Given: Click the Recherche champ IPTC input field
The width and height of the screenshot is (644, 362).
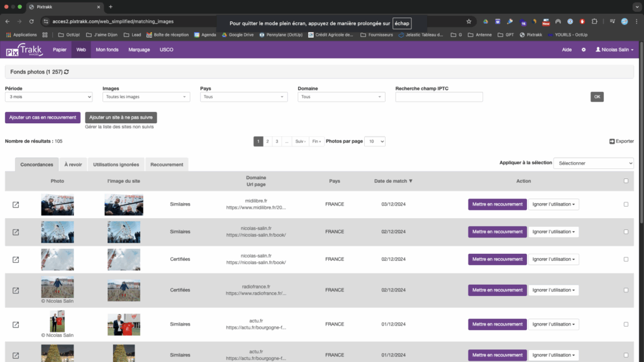Looking at the screenshot, I should 439,97.
